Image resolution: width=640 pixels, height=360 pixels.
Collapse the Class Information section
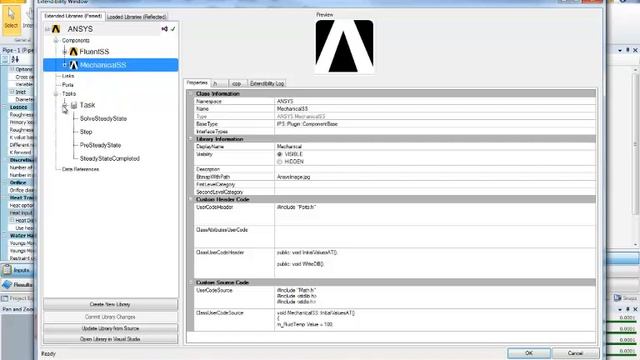190,93
